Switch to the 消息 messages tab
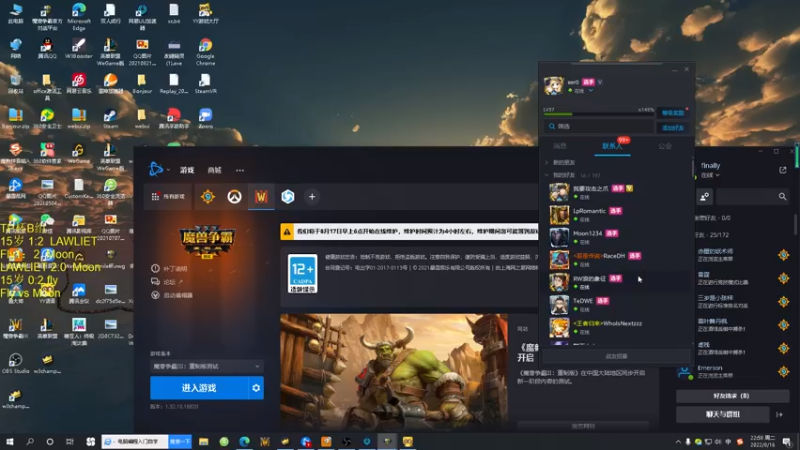This screenshot has height=450, width=800. (x=560, y=146)
